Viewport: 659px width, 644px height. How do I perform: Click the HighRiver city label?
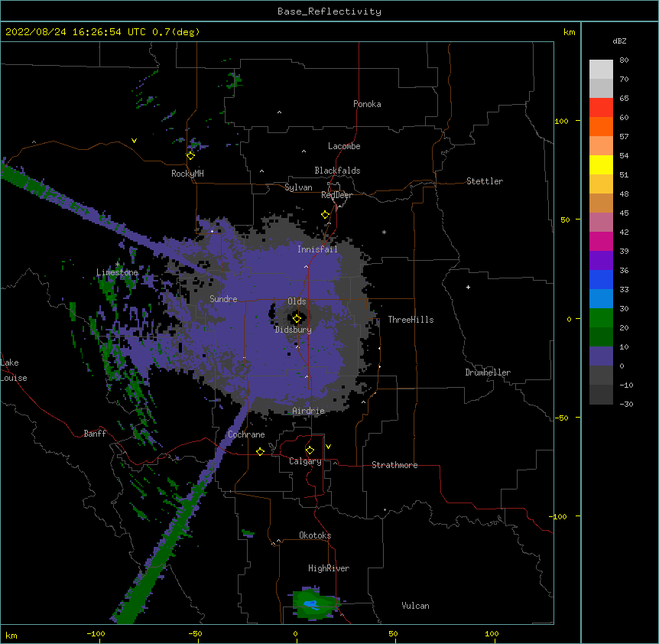click(x=329, y=568)
